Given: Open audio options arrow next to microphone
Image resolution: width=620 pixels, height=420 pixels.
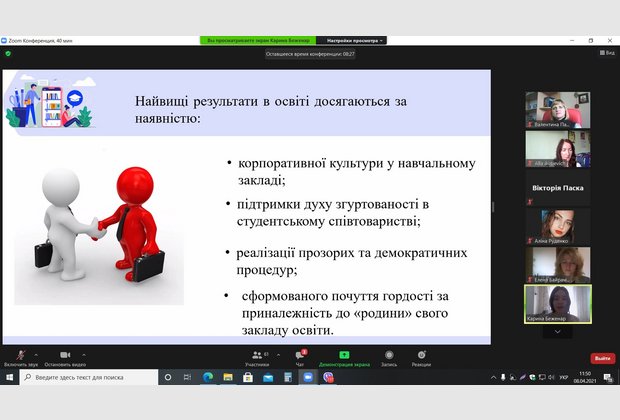Looking at the screenshot, I should 36,355.
